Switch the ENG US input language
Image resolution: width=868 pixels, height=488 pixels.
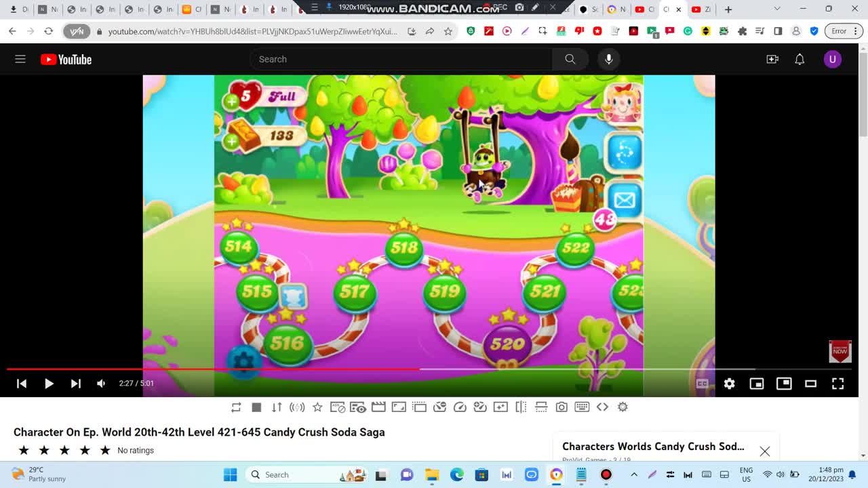point(746,474)
